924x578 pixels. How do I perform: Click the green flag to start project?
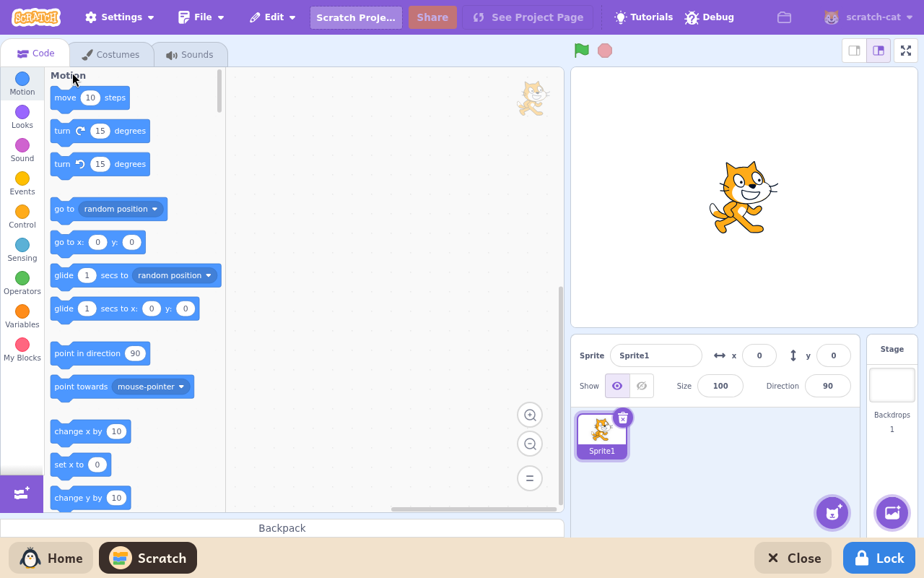(x=582, y=51)
